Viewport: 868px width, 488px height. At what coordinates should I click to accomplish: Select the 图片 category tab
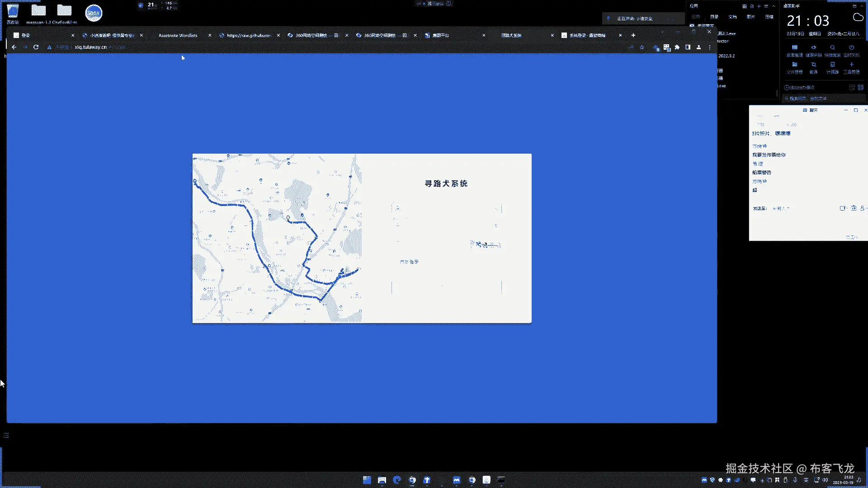click(x=751, y=17)
